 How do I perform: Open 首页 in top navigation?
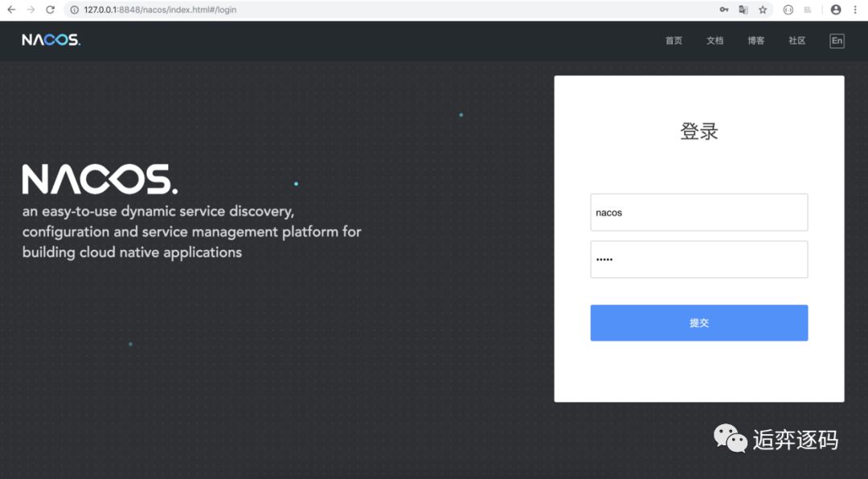click(x=674, y=40)
